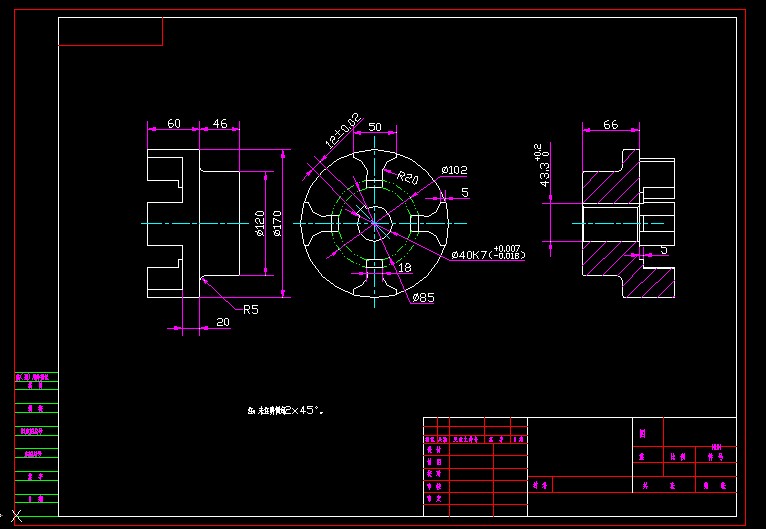Select the ø85 diameter label

[x=423, y=297]
